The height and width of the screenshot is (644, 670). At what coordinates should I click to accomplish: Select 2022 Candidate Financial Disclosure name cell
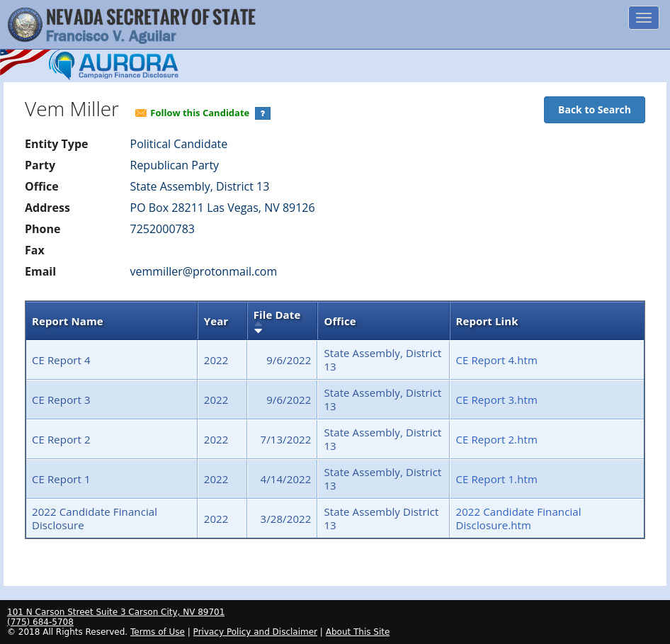point(111,519)
